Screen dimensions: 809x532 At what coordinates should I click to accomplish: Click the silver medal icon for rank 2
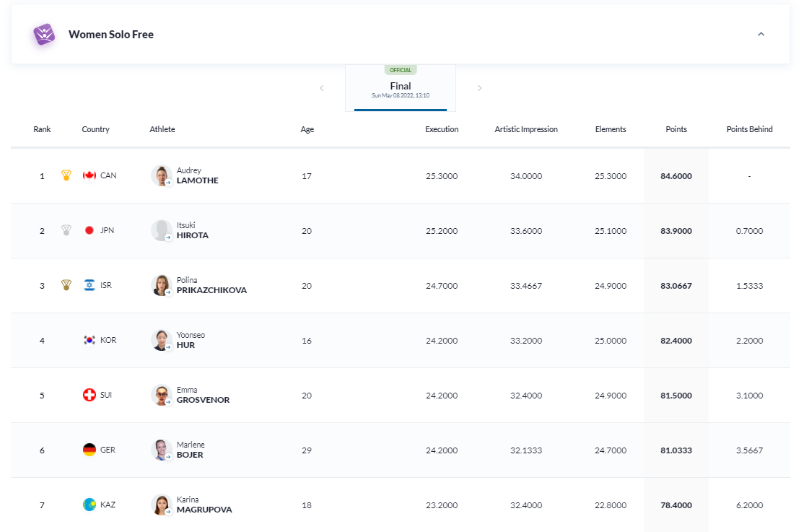pos(66,230)
